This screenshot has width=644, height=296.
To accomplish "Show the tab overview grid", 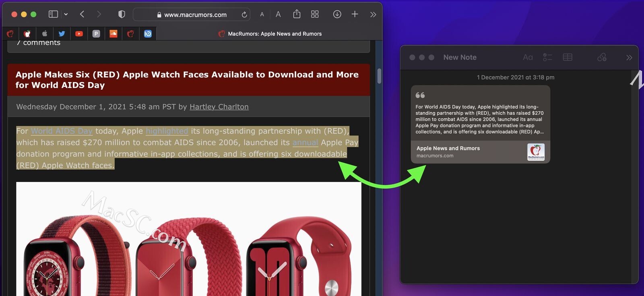I will [x=315, y=14].
